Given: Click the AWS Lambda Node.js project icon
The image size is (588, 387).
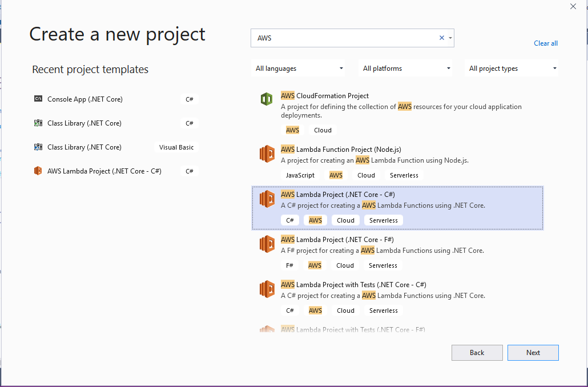Looking at the screenshot, I should point(267,154).
